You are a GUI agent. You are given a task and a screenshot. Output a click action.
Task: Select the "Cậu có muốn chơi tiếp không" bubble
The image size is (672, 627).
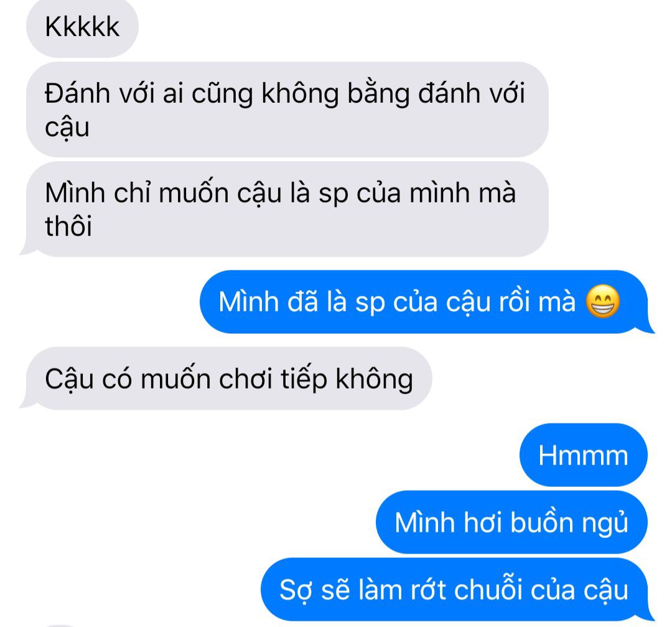pos(226,379)
